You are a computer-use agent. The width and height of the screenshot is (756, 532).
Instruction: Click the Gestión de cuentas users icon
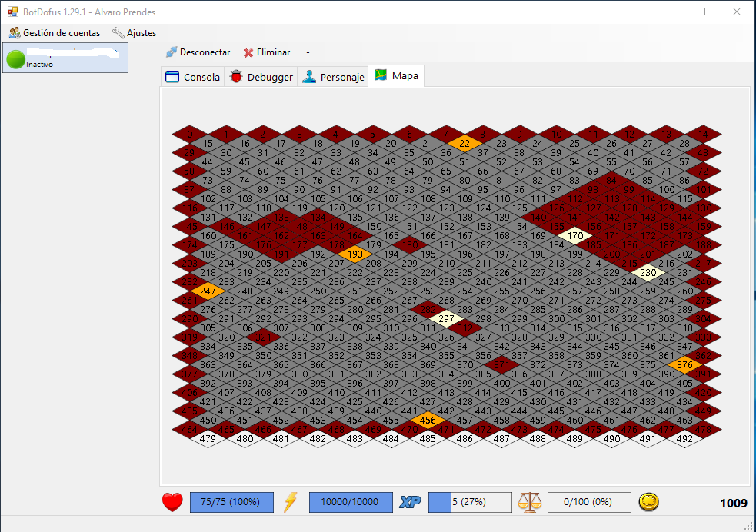point(15,33)
